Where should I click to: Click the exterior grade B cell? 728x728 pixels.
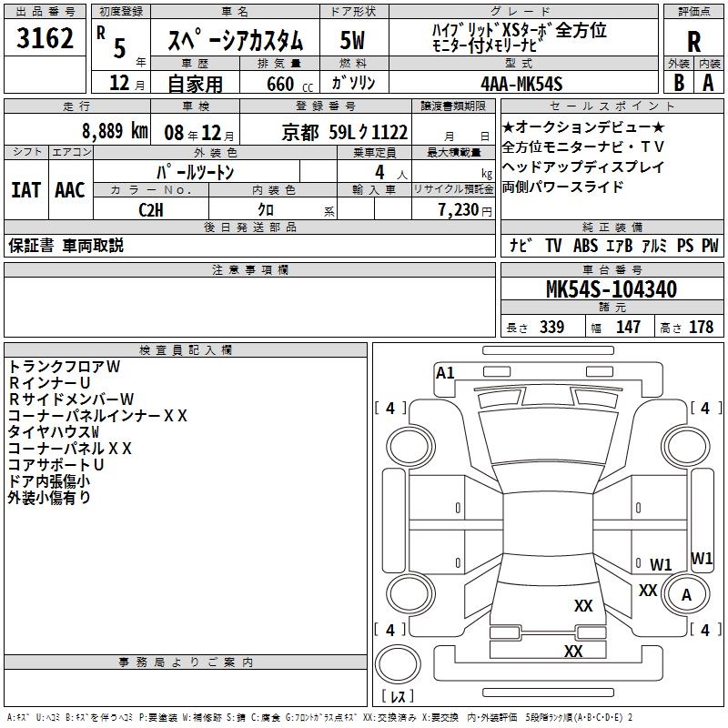tap(679, 82)
